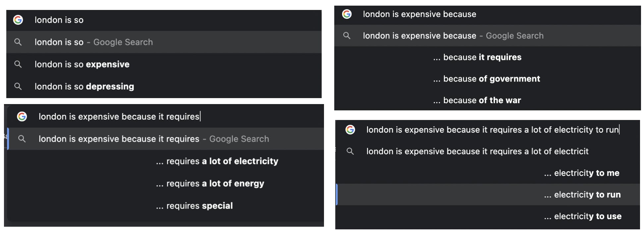Click search icon beside 'london is so depressing'
Viewport: 644px width, 234px height.
point(18,87)
